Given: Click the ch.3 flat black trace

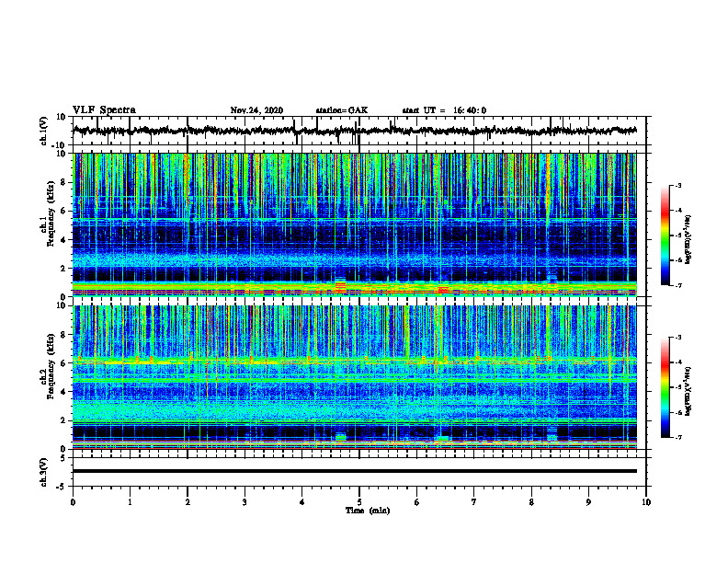Looking at the screenshot, I should pyautogui.click(x=354, y=471).
